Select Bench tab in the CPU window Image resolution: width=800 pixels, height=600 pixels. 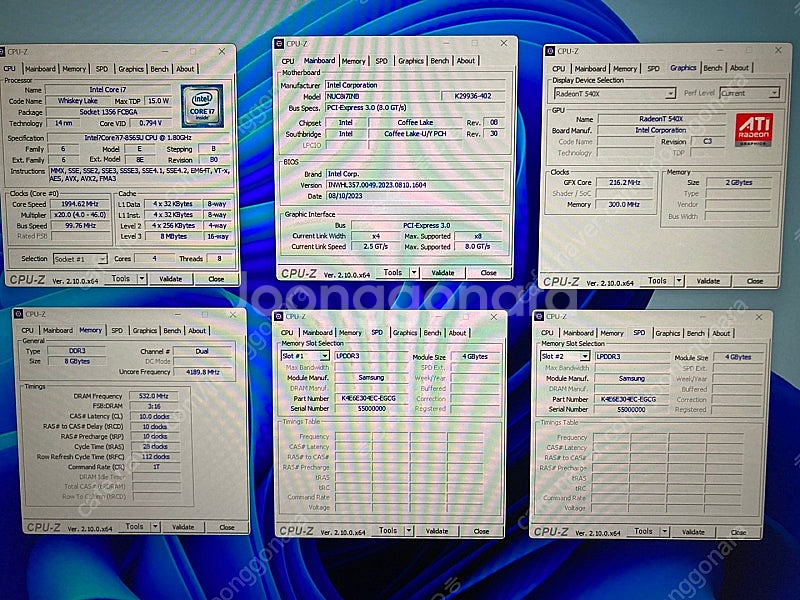[159, 69]
